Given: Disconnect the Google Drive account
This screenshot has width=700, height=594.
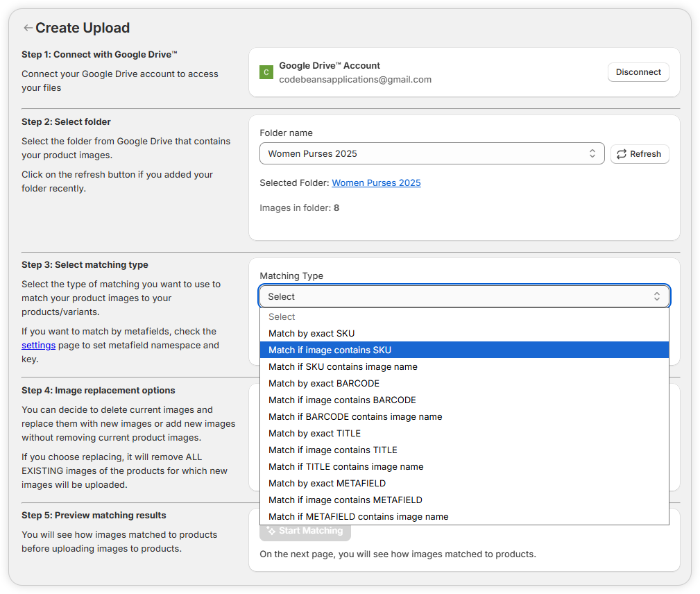Looking at the screenshot, I should [638, 72].
